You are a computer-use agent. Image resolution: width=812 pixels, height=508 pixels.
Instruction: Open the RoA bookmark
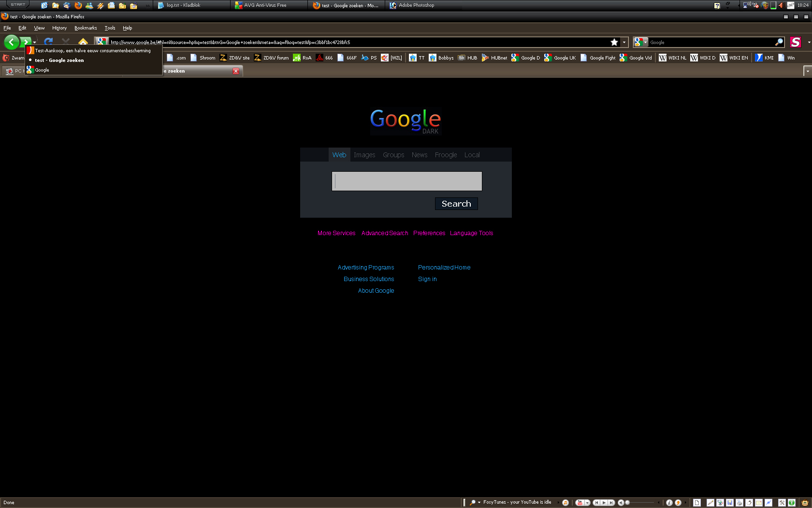(302, 58)
